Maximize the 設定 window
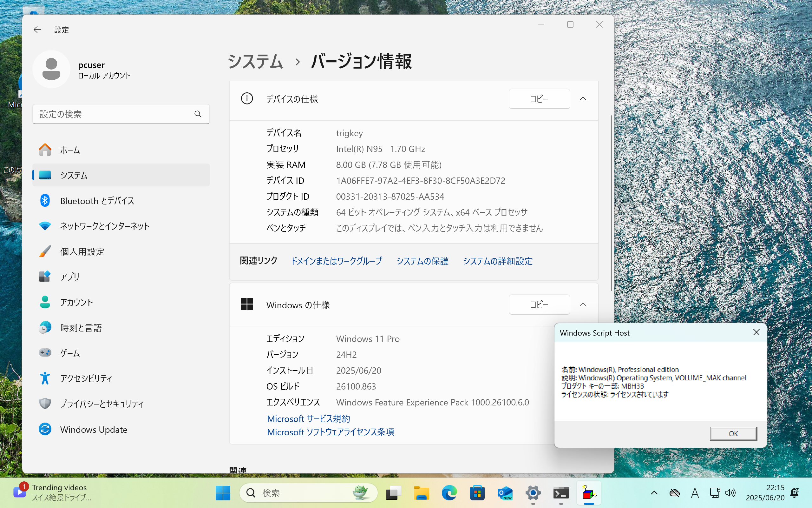Viewport: 812px width, 508px height. [x=570, y=24]
